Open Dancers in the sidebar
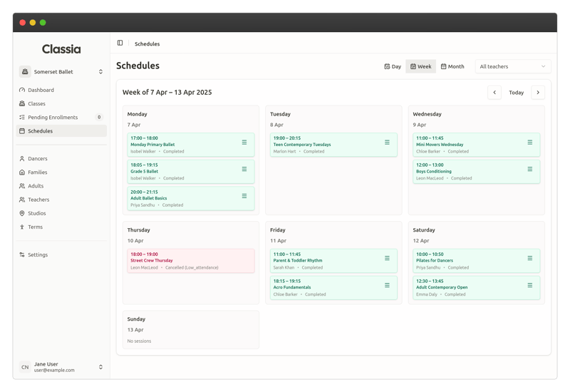The width and height of the screenshot is (570, 392). coord(61,158)
